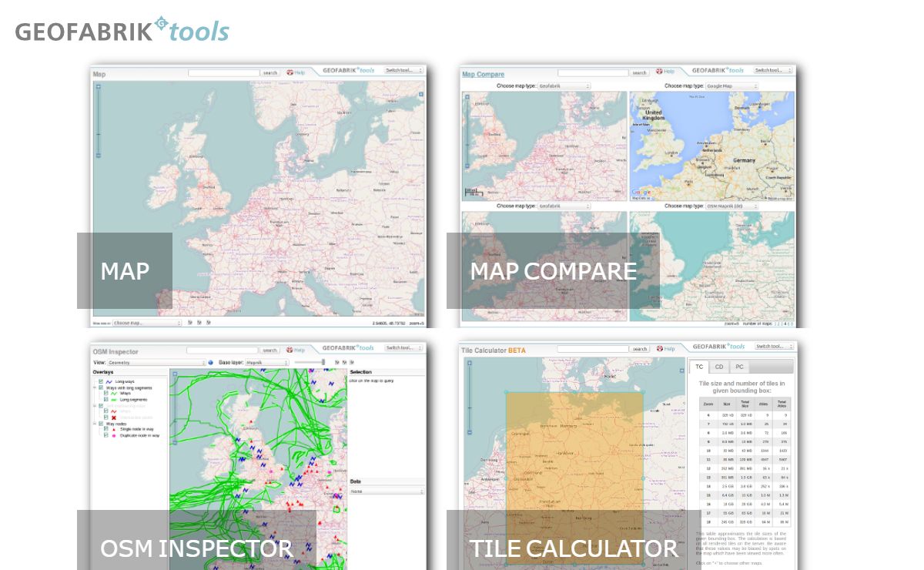This screenshot has height=570, width=924.
Task: Open the MAP tool label
Action: click(125, 271)
